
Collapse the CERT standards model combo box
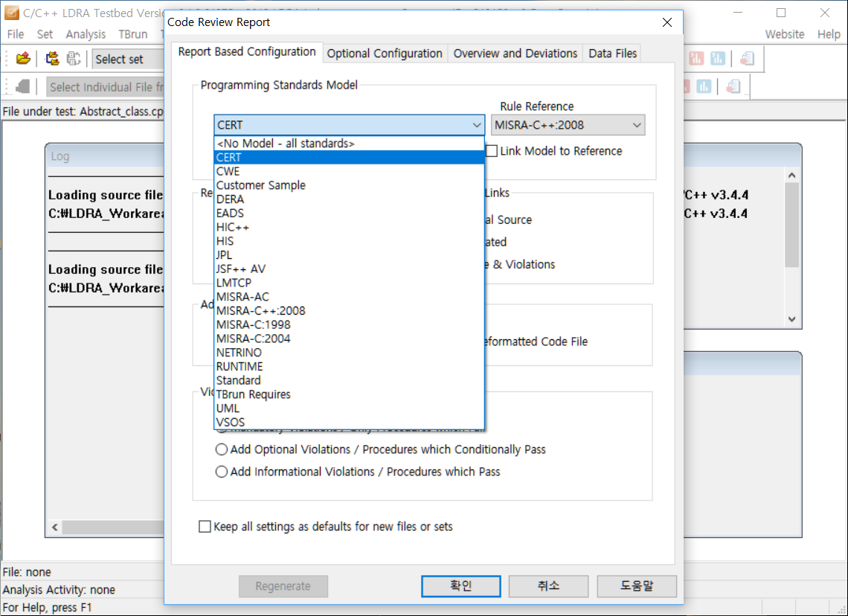click(349, 125)
